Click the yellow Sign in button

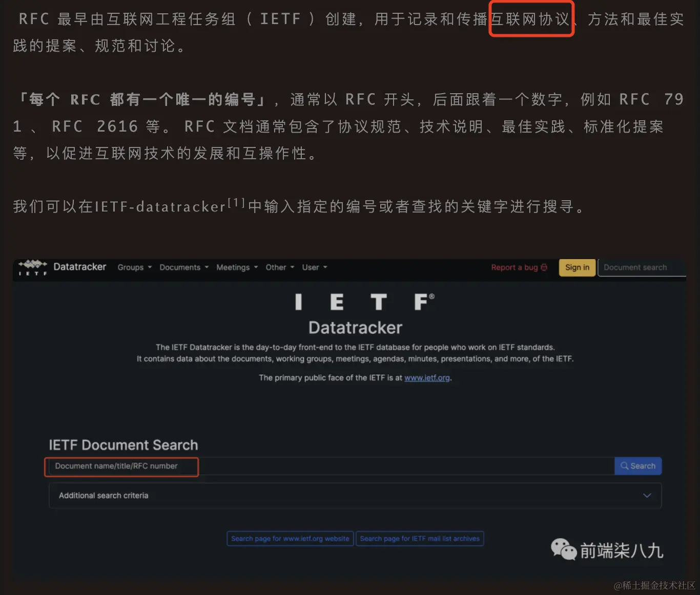[577, 267]
